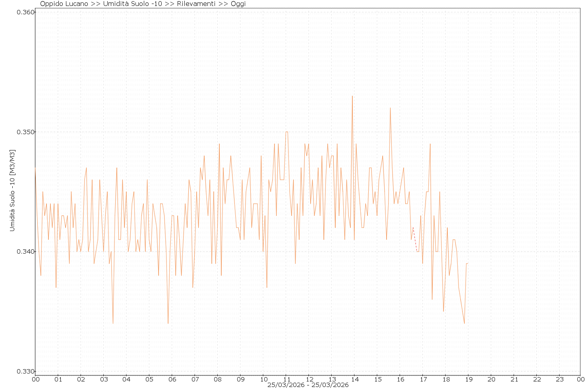Viewport: 588px width, 389px height.
Task: Select the 0.350 y-axis tick label
Action: pos(25,132)
